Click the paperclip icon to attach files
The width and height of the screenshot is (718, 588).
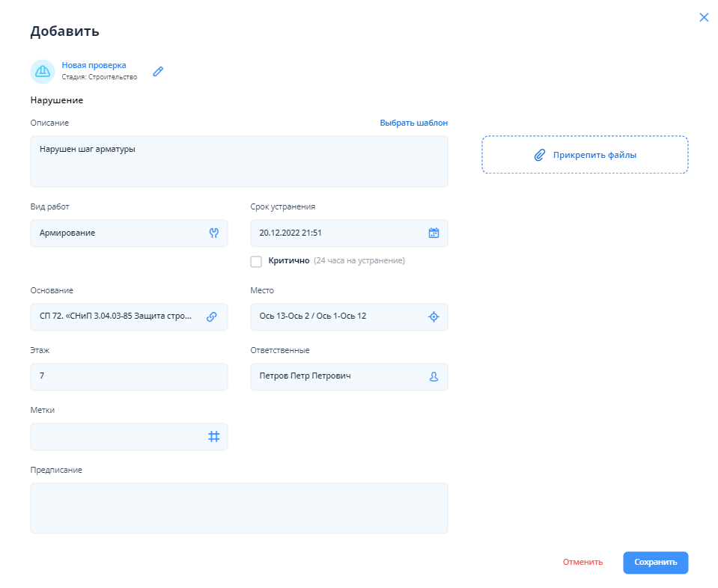(x=539, y=155)
